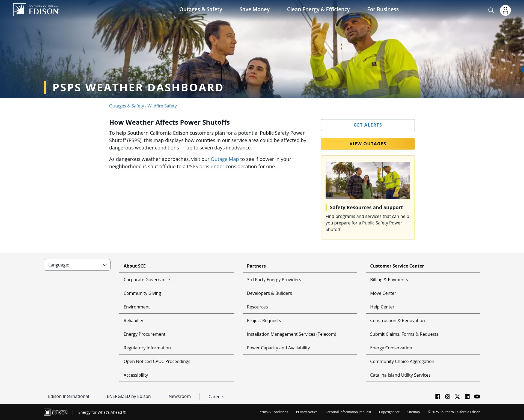Open the Save Money menu
This screenshot has width=524, height=420.
(x=254, y=9)
